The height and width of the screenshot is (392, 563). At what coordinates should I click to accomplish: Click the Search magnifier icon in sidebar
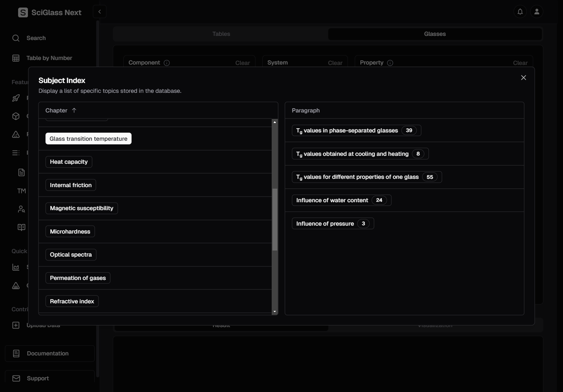[x=16, y=38]
